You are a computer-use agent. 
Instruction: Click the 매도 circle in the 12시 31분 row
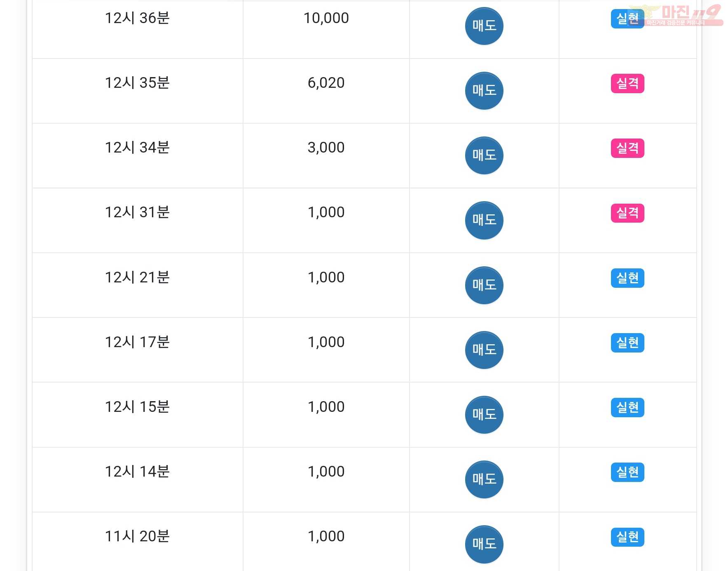click(484, 220)
